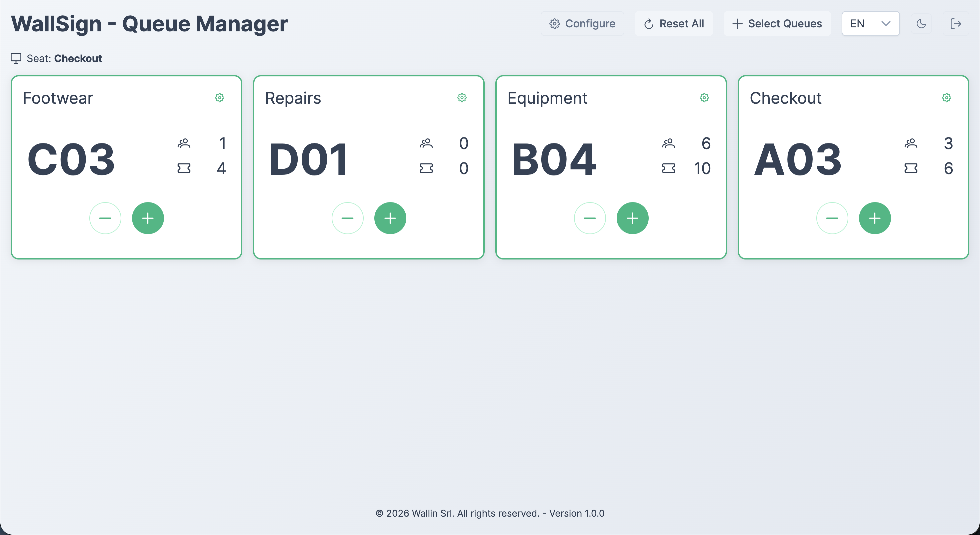Click the ticket icon in Repairs card
Image resolution: width=980 pixels, height=535 pixels.
(x=426, y=168)
